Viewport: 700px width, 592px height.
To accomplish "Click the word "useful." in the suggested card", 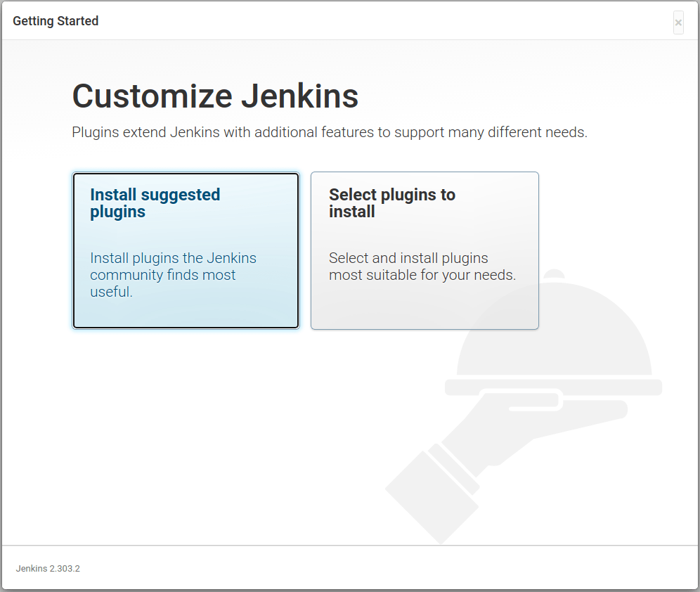I will pyautogui.click(x=111, y=292).
